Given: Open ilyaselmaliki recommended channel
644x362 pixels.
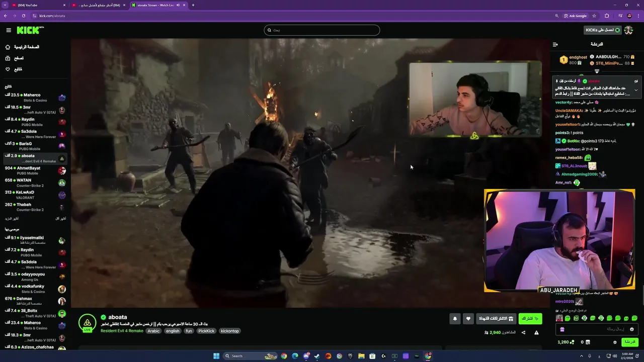Looking at the screenshot, I should point(35,240).
